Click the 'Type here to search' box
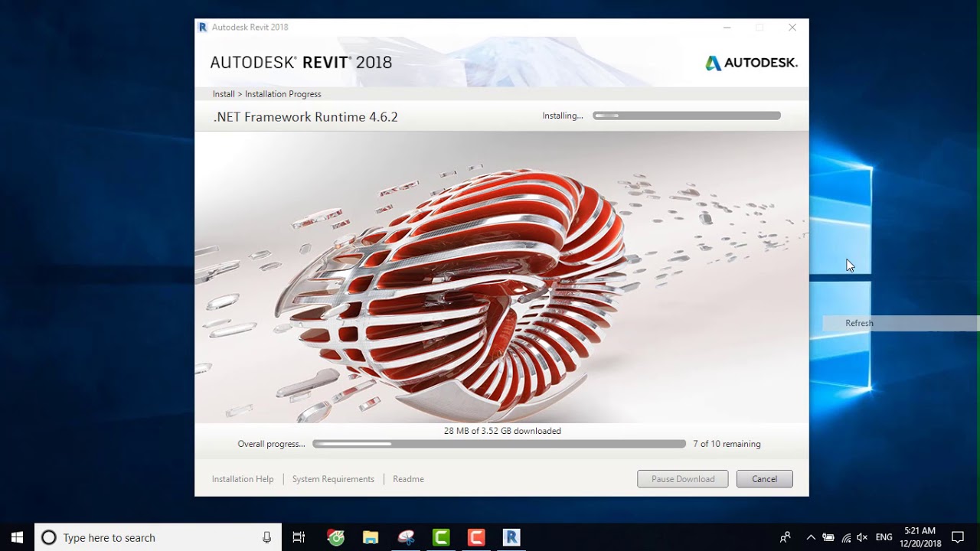980x551 pixels. (x=158, y=537)
